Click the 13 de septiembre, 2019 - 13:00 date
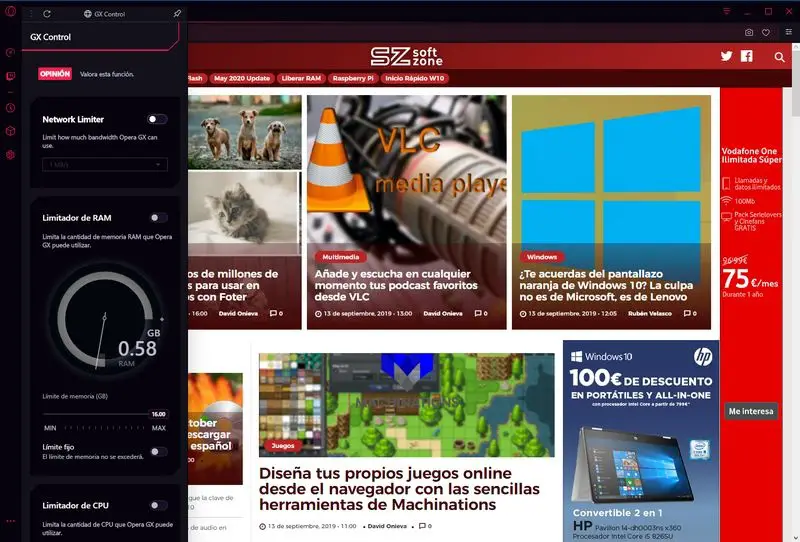This screenshot has width=800, height=542. (x=367, y=313)
